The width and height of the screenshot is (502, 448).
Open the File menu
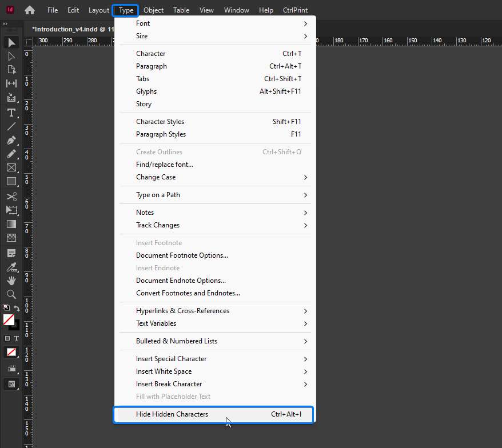point(53,10)
